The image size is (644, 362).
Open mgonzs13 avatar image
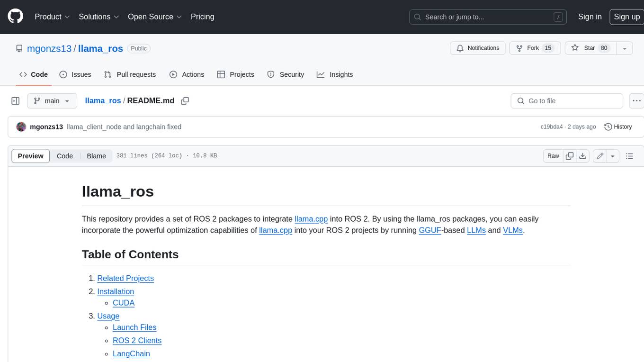(21, 127)
